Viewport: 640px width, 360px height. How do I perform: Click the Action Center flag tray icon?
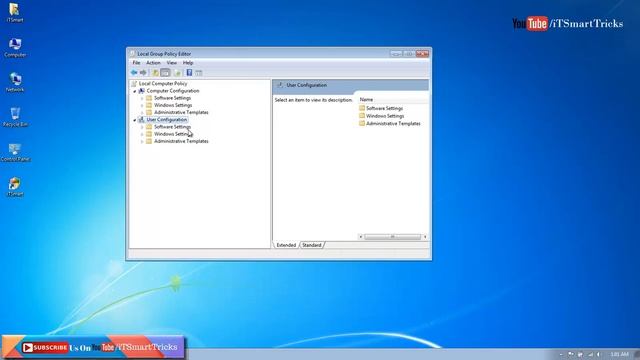click(571, 354)
